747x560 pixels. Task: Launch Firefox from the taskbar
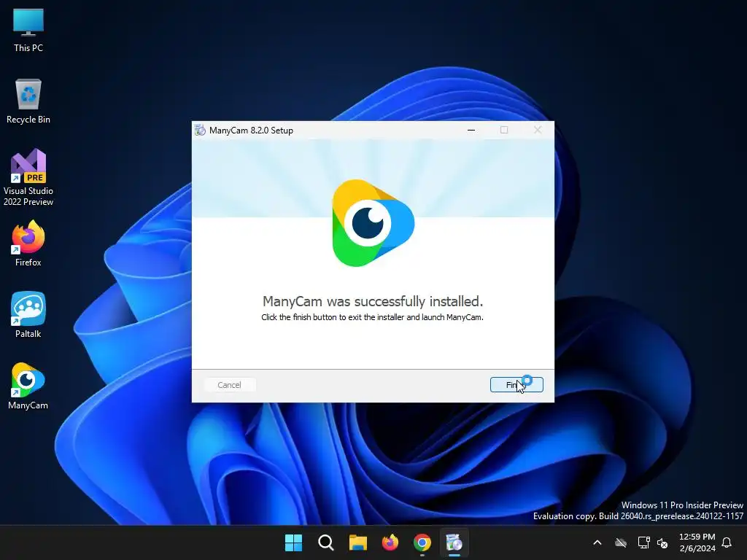[x=390, y=542]
